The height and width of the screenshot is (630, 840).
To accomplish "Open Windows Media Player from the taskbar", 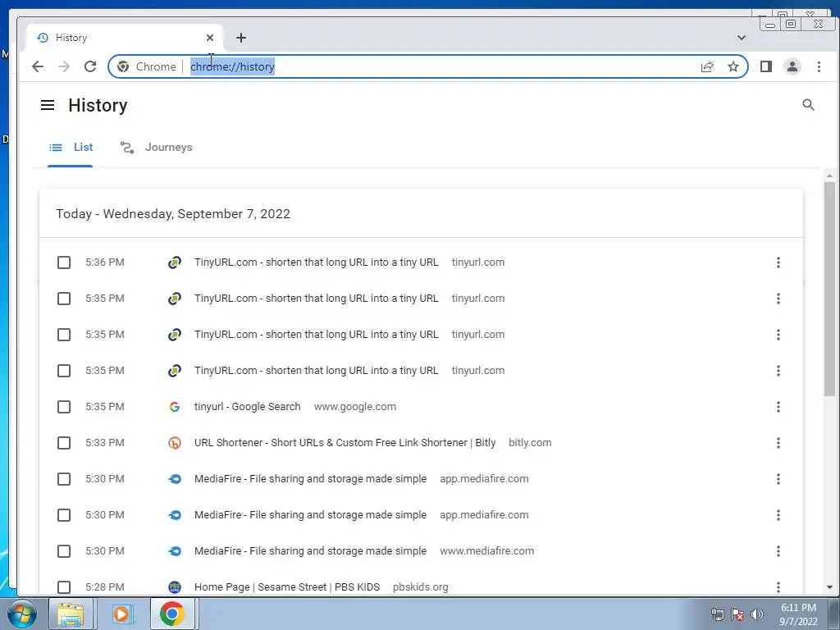I will (121, 614).
